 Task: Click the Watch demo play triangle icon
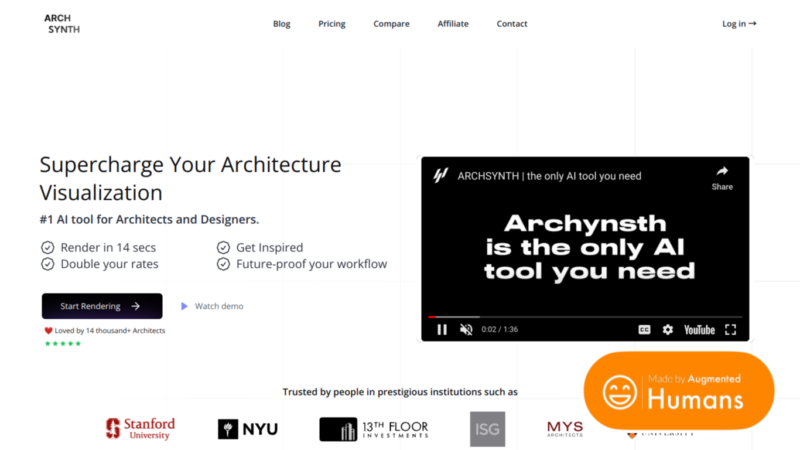coord(184,306)
